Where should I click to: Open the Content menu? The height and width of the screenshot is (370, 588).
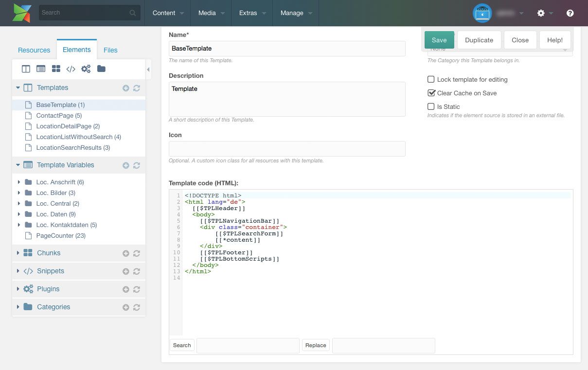tap(168, 13)
